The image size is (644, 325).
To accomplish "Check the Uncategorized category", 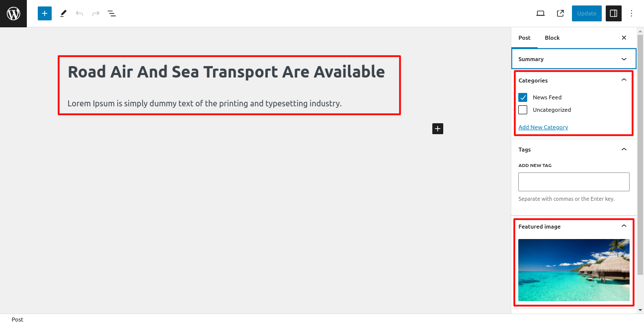I will click(523, 110).
